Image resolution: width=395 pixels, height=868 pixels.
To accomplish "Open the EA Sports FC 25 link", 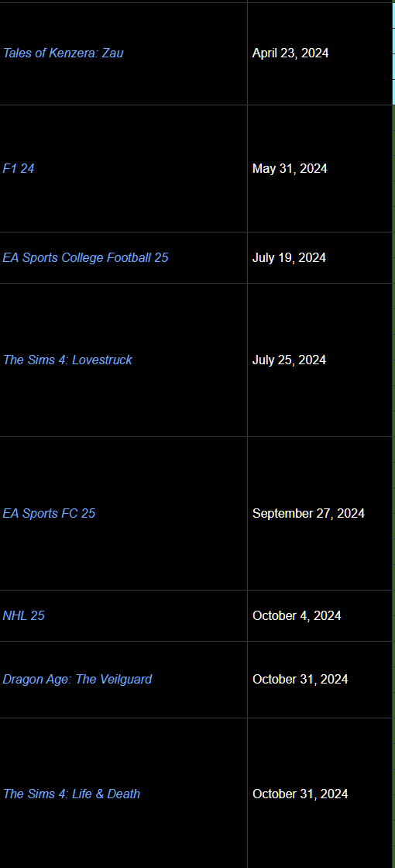I will tap(50, 513).
